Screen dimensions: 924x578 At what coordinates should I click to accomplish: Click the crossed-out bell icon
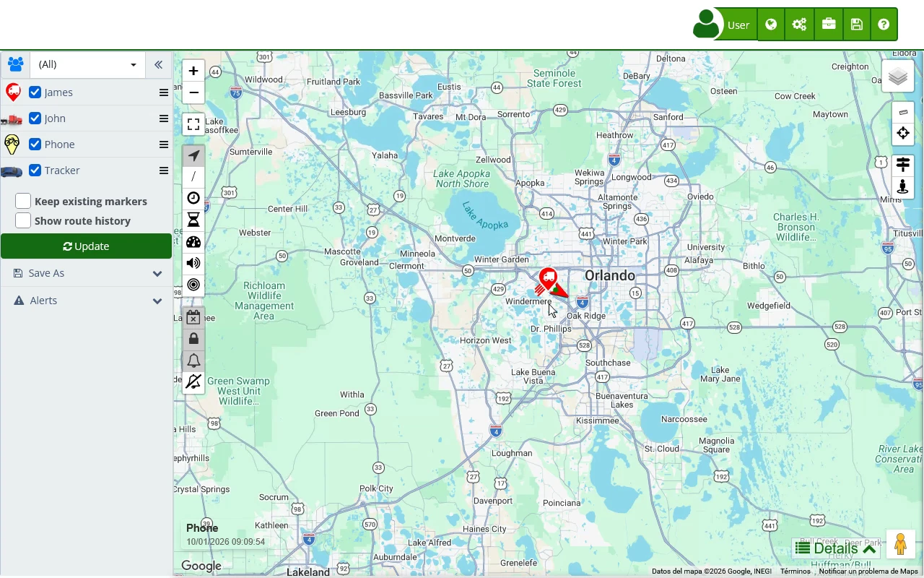click(193, 381)
